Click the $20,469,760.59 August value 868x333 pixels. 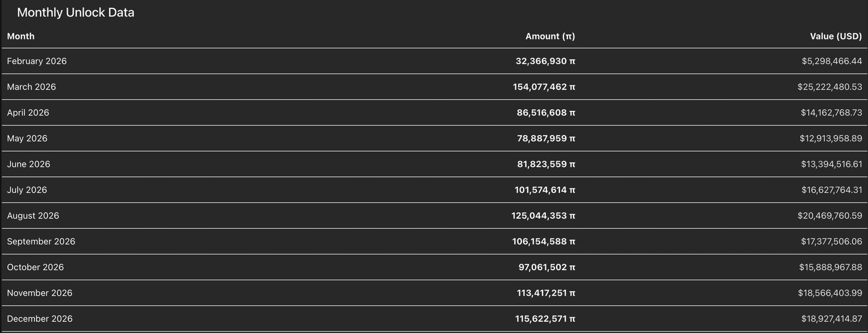tap(830, 215)
